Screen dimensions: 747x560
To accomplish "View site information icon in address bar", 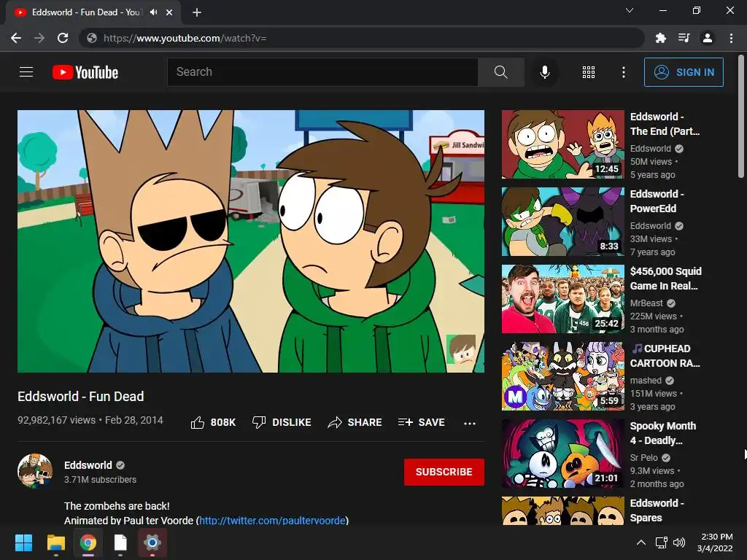I will (x=92, y=38).
